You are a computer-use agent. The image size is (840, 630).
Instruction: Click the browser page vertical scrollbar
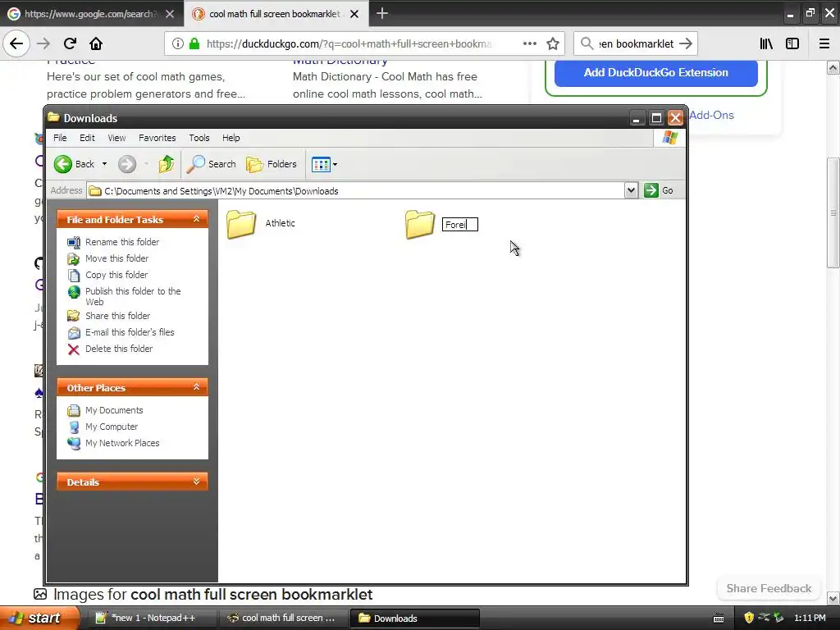[833, 212]
